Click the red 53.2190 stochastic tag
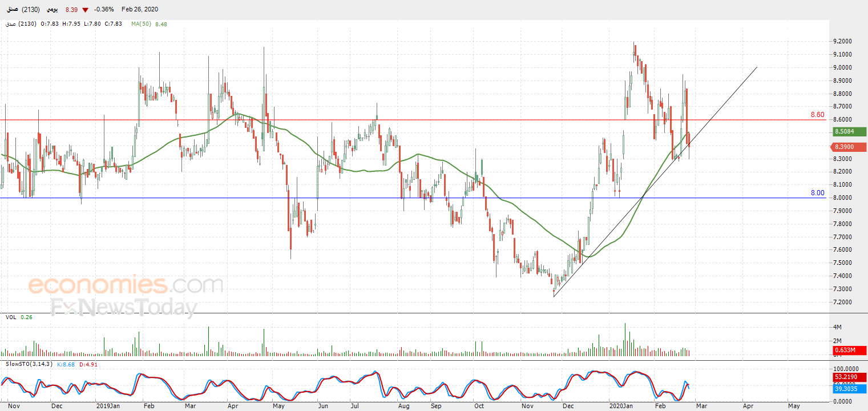The width and height of the screenshot is (868, 411). point(849,377)
